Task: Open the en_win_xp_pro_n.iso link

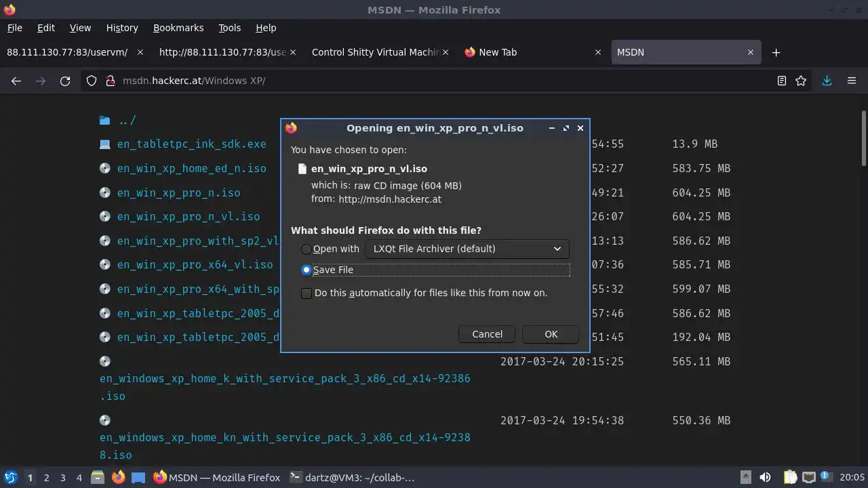Action: [x=178, y=192]
